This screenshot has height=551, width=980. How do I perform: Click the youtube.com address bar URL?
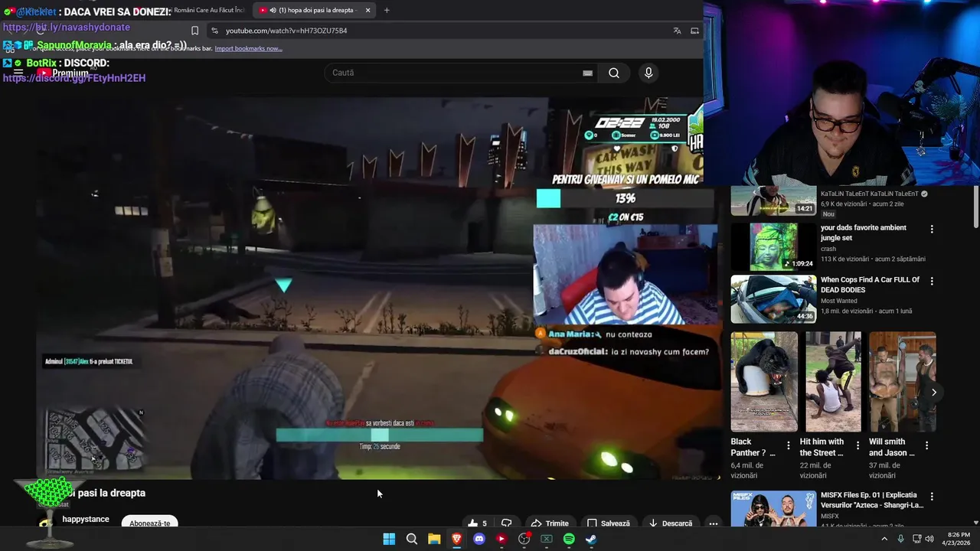[286, 31]
